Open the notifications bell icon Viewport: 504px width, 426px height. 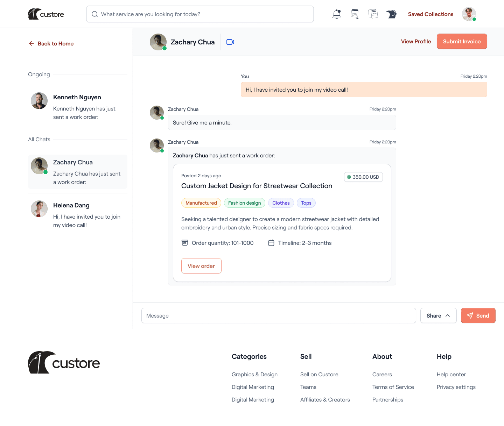[x=337, y=14]
